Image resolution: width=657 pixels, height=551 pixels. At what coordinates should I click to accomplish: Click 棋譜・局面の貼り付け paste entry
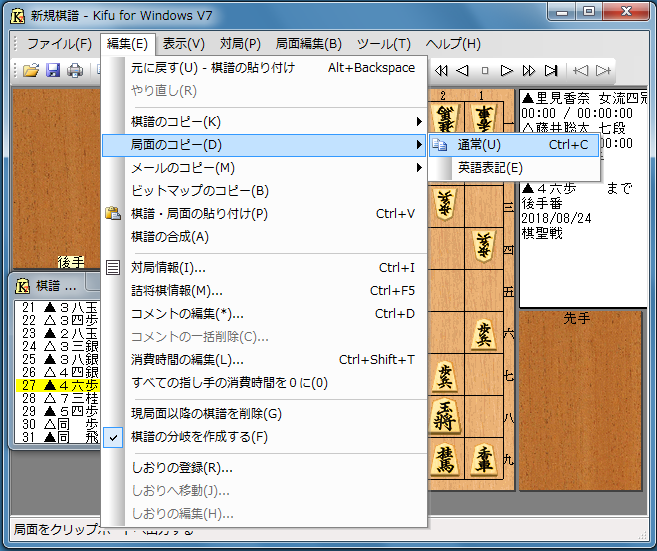pos(200,214)
